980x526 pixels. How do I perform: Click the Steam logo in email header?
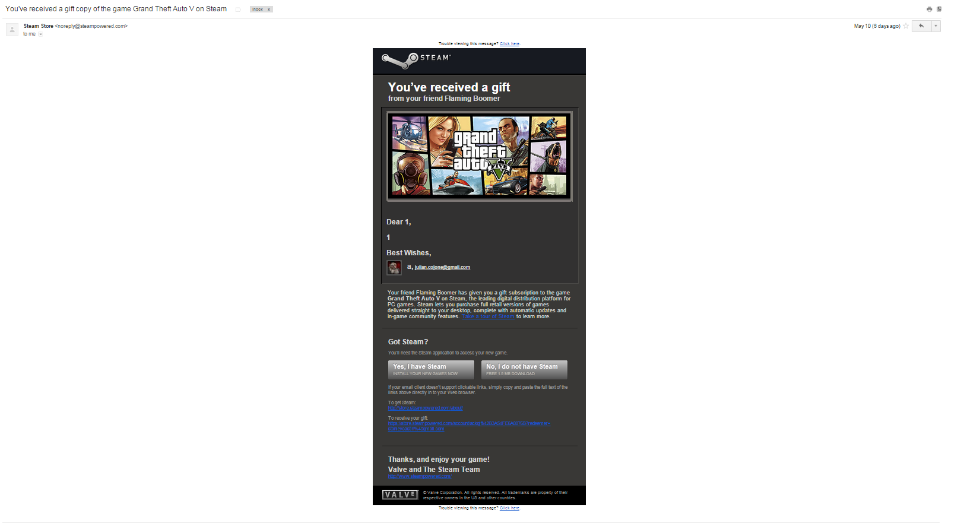point(416,59)
